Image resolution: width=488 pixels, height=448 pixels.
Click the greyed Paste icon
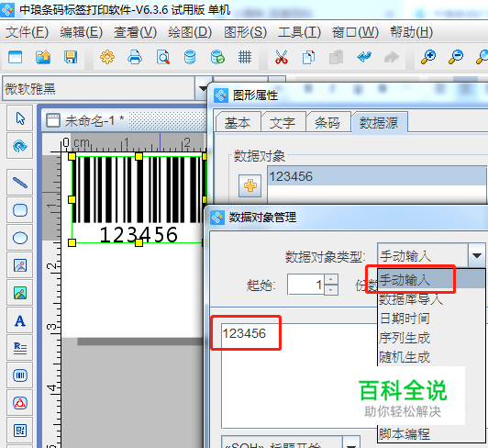point(336,57)
